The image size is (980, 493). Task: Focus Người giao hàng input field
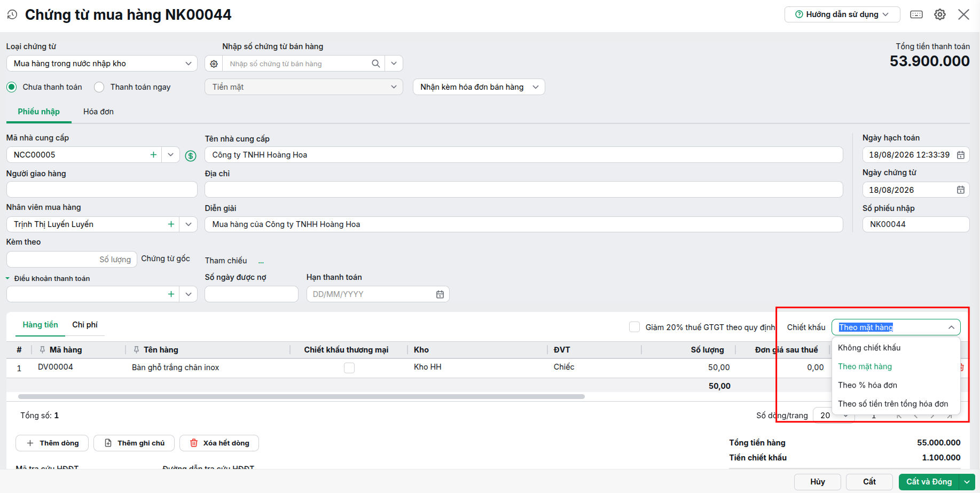click(x=102, y=190)
